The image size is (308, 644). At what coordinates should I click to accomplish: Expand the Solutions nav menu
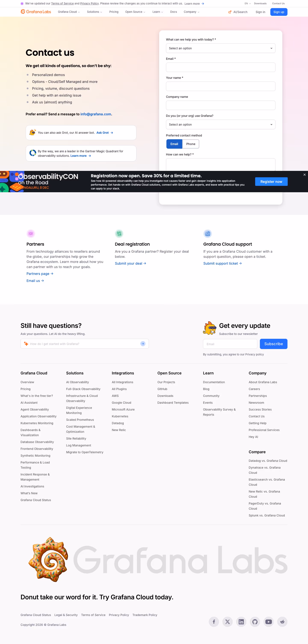[x=94, y=12]
